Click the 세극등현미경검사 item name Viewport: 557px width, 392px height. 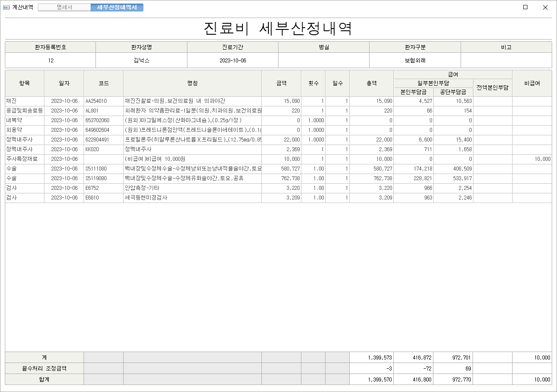point(146,198)
